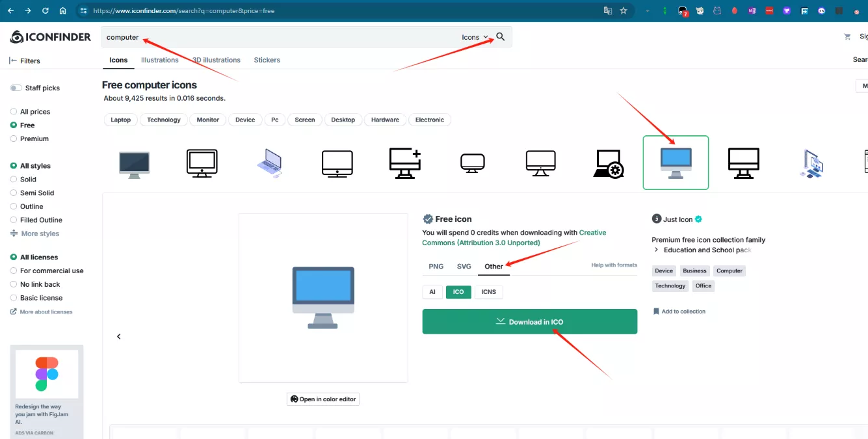Viewport: 868px width, 439px height.
Task: Reload the page with the browser refresh icon
Action: click(x=45, y=10)
